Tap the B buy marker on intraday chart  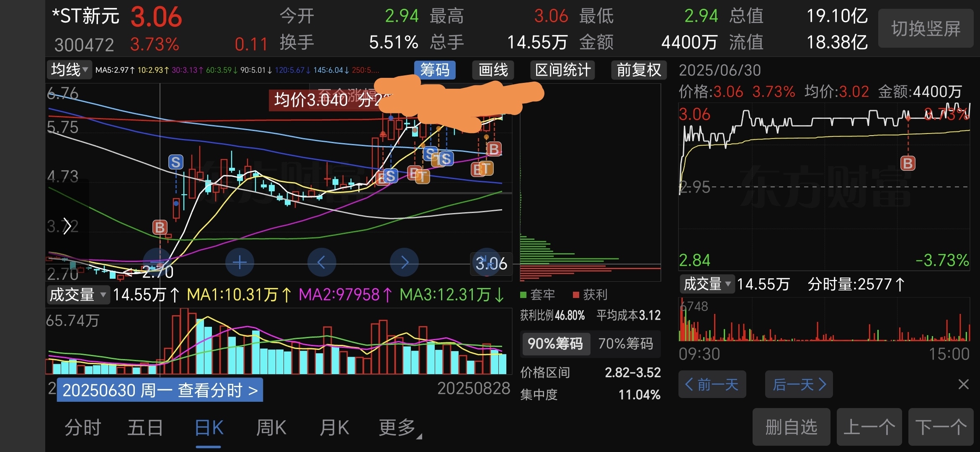[x=908, y=163]
